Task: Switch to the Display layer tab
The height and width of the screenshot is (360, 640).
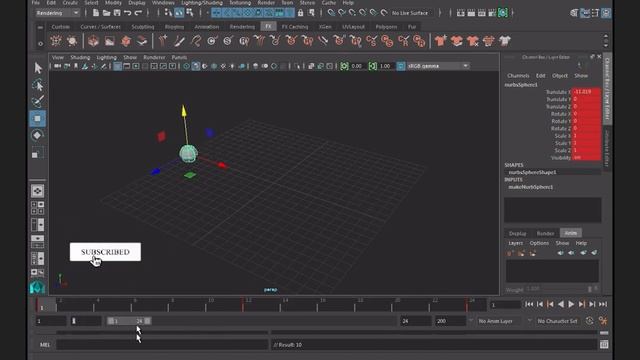Action: [518, 233]
